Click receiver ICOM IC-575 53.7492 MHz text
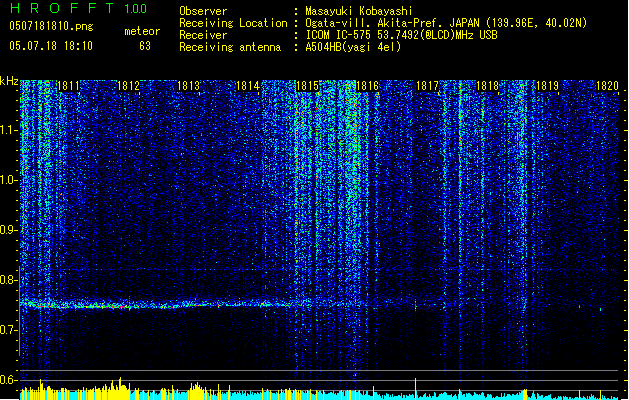The height and width of the screenshot is (400, 629). pos(401,35)
